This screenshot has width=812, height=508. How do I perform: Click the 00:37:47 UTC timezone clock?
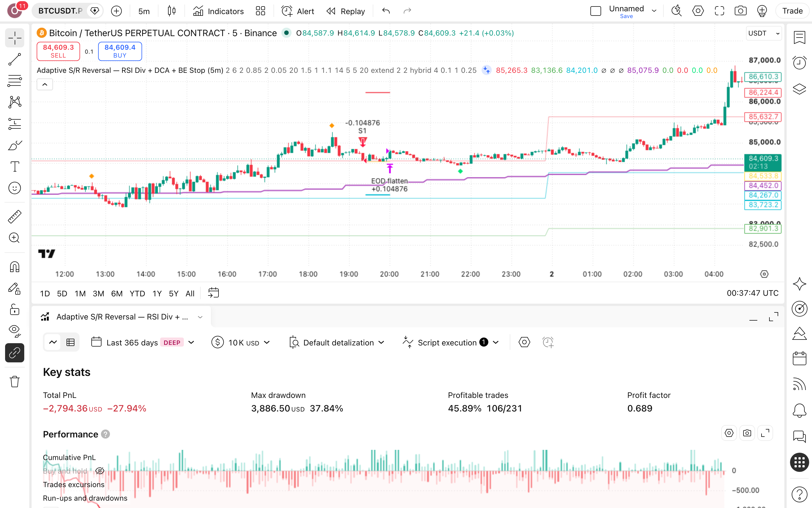coord(753,293)
